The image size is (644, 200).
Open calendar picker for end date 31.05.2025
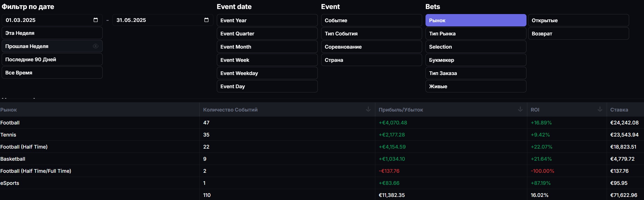pyautogui.click(x=206, y=20)
